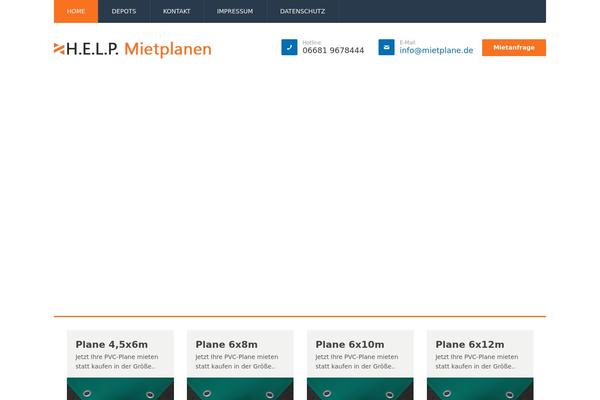The height and width of the screenshot is (400, 600).
Task: Click the blue phone hotline icon
Action: (289, 47)
